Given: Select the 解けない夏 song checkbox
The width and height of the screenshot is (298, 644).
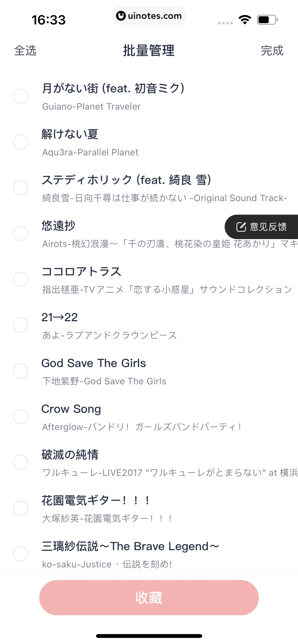Looking at the screenshot, I should [21, 142].
